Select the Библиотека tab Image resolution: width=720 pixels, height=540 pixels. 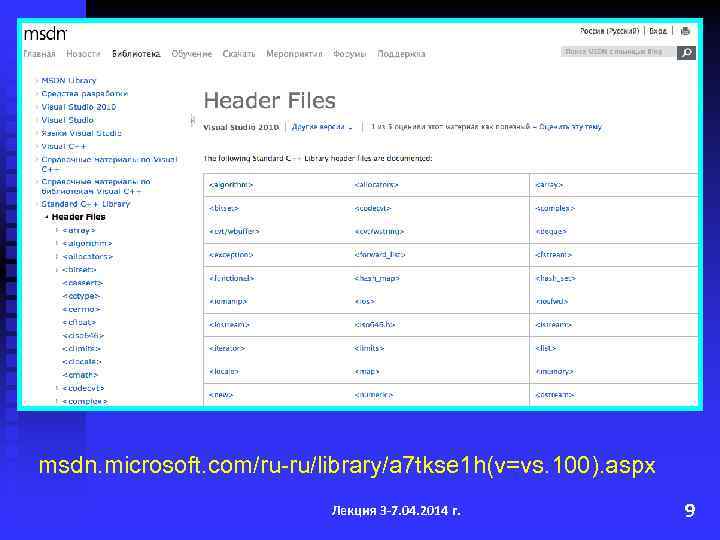pos(136,54)
